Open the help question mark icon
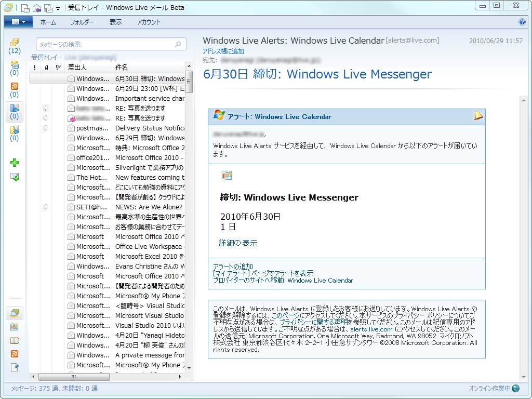This screenshot has height=399, width=532. pyautogui.click(x=522, y=22)
